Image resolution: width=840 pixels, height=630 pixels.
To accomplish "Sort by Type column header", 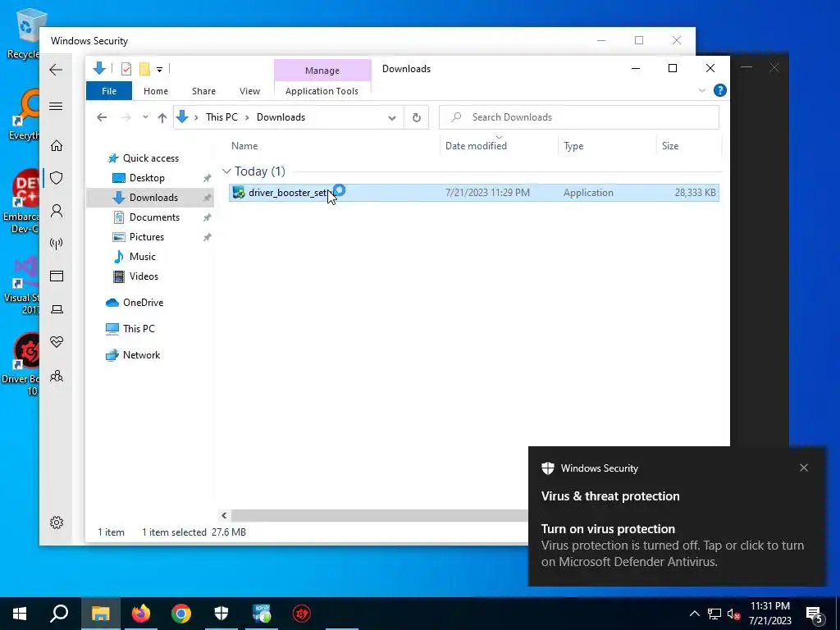I will coord(573,146).
